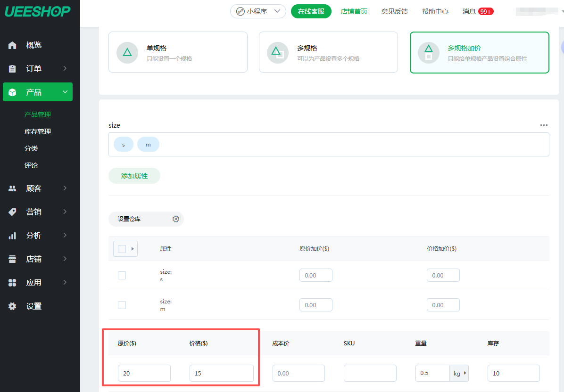This screenshot has height=392, width=564.
Task: Click the Marketing (营销) tag icon
Action: click(13, 212)
